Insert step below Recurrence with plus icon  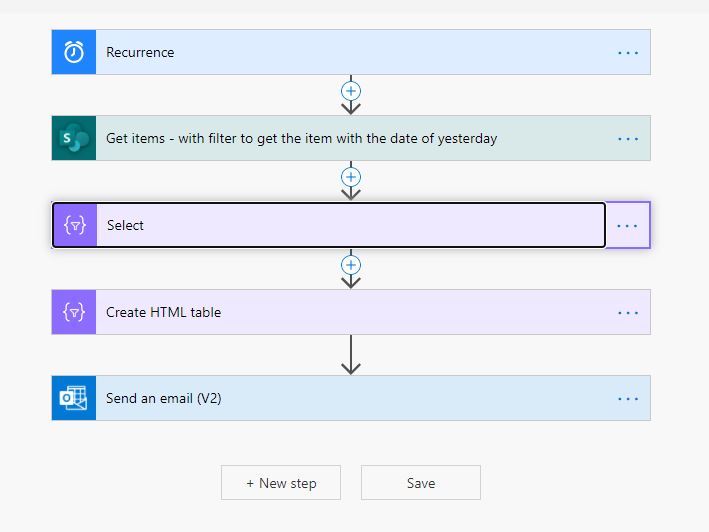[351, 91]
